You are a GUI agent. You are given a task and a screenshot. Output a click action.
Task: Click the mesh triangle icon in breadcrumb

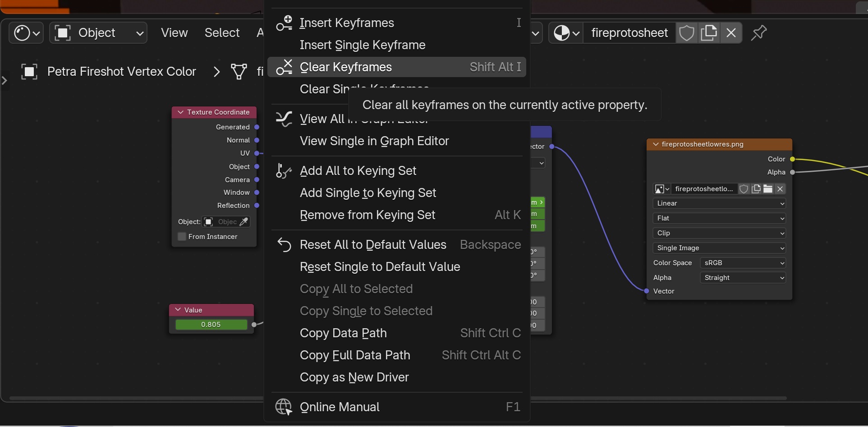[x=239, y=72]
